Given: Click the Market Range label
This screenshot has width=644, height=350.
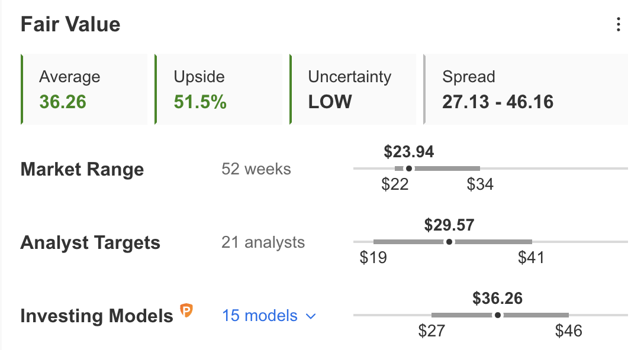Looking at the screenshot, I should (x=82, y=169).
